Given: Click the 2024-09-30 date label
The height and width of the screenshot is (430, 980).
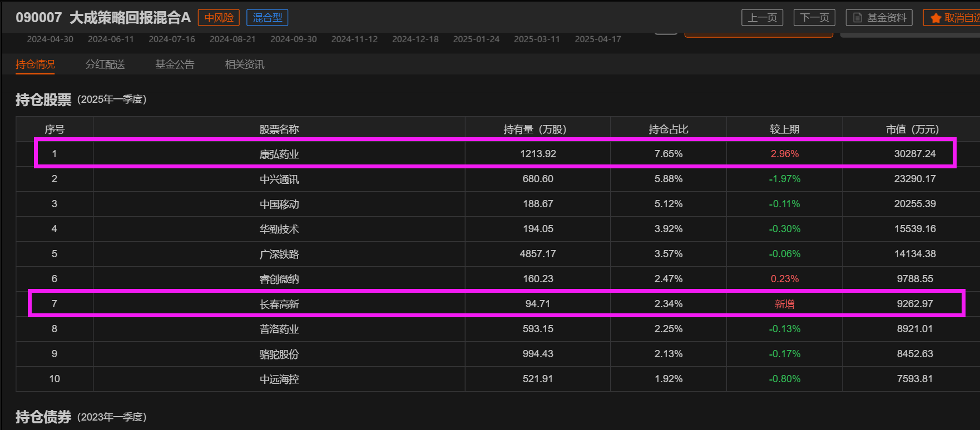Looking at the screenshot, I should pos(294,39).
